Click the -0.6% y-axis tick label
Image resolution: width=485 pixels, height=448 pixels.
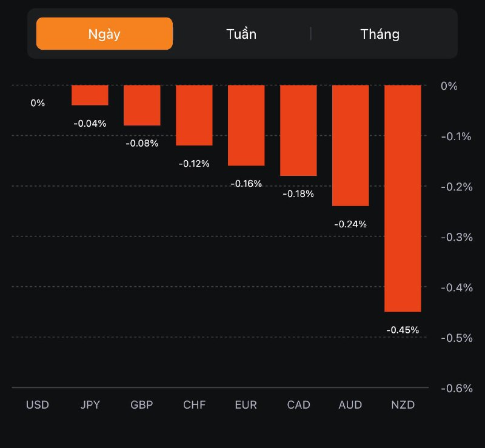[457, 388]
